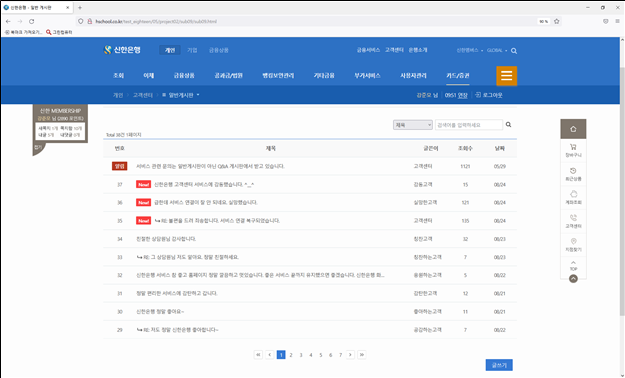Select the 금융상품 tab beside 기업
The width and height of the screenshot is (625, 378).
pyautogui.click(x=218, y=50)
